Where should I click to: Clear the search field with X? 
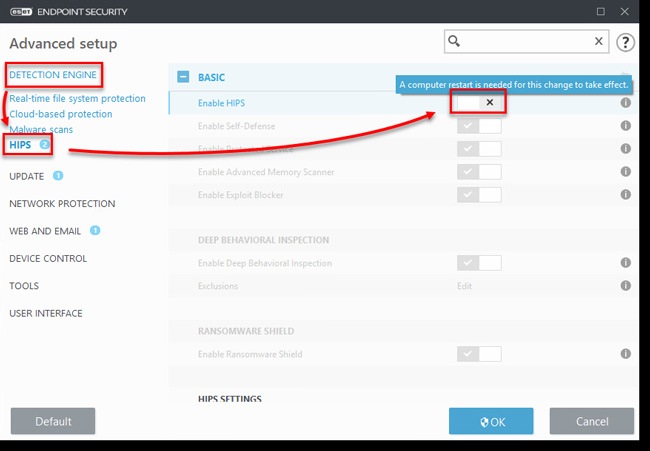coord(599,41)
